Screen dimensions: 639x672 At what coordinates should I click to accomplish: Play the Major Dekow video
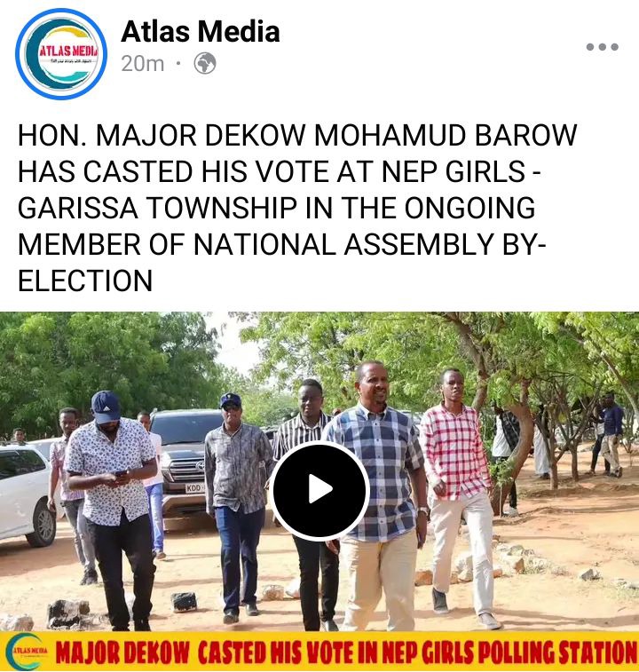click(x=320, y=491)
